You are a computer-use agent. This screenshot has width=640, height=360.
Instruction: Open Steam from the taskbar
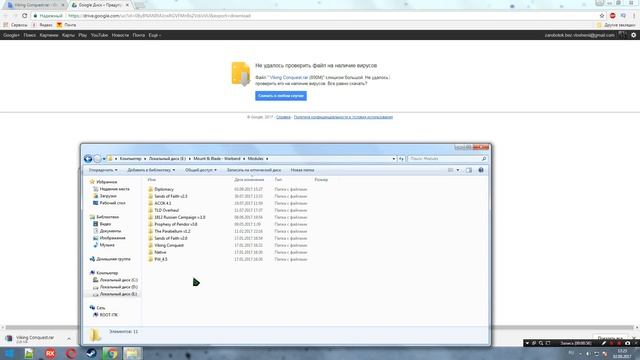pyautogui.click(x=91, y=353)
